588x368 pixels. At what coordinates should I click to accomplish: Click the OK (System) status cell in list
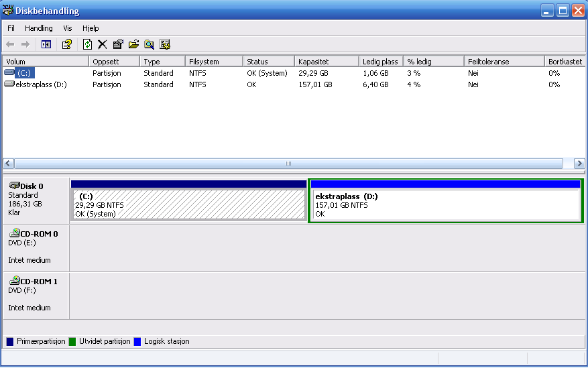pyautogui.click(x=267, y=73)
